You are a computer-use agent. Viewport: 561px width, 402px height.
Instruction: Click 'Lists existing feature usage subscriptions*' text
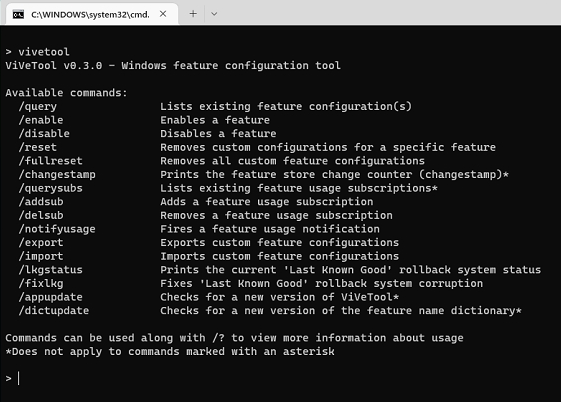pyautogui.click(x=299, y=188)
